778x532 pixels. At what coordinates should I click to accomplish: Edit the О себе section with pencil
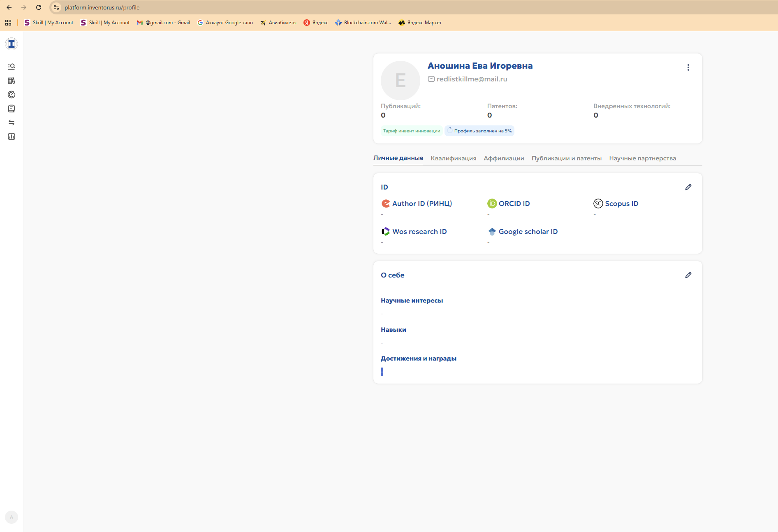pos(688,275)
